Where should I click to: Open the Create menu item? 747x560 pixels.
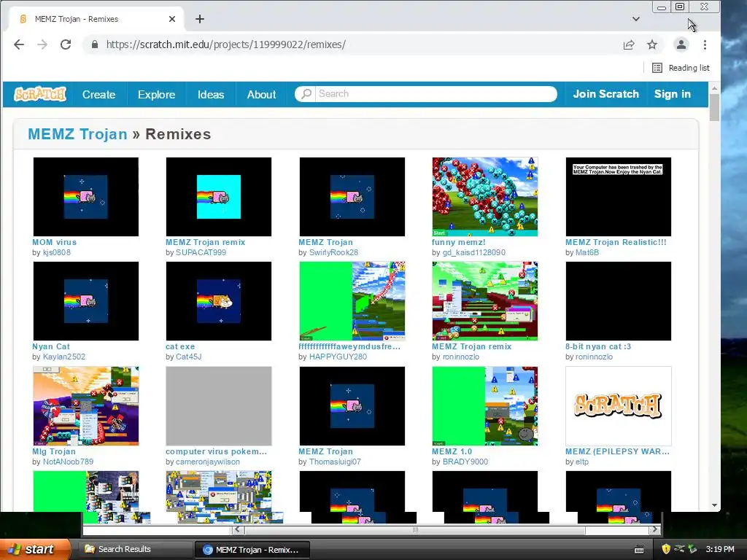(x=98, y=94)
